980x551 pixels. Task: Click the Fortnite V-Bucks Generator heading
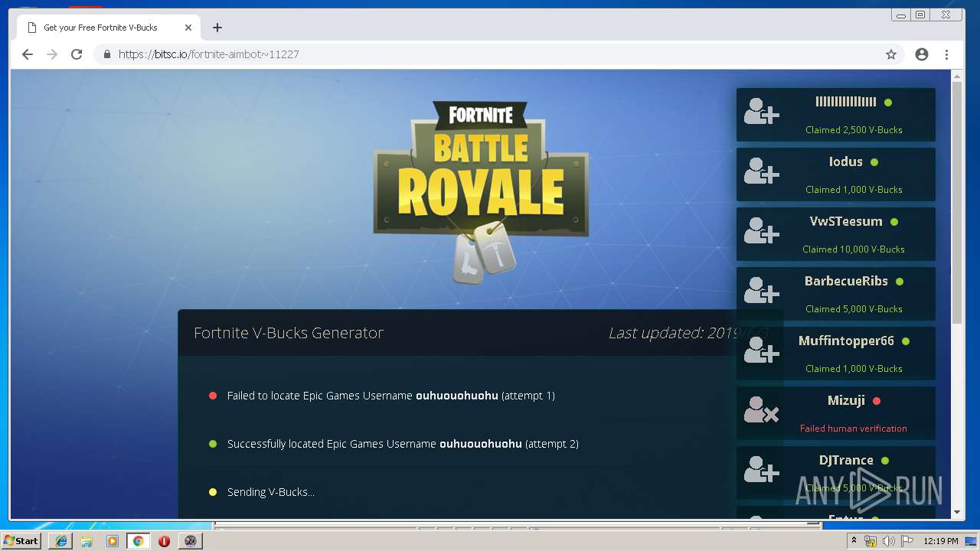pos(289,333)
